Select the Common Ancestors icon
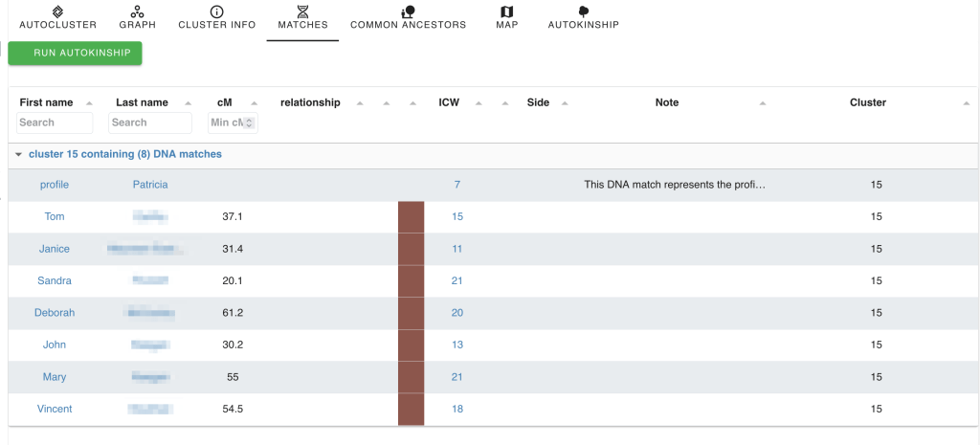This screenshot has height=445, width=980. coord(408,11)
